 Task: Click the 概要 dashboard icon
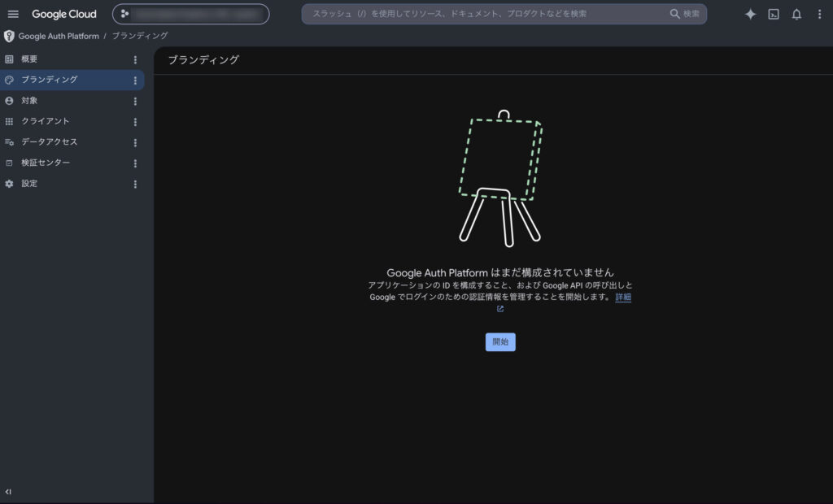pyautogui.click(x=9, y=59)
